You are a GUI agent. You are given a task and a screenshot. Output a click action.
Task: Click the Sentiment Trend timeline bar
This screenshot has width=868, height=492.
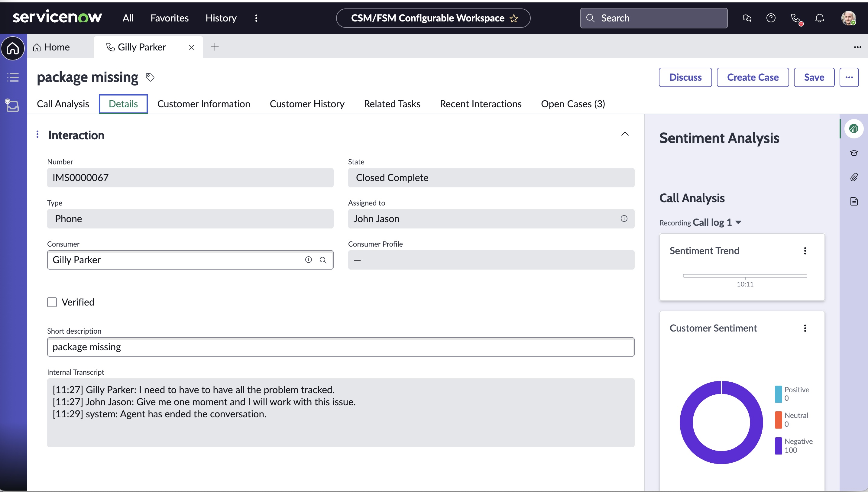click(x=745, y=276)
